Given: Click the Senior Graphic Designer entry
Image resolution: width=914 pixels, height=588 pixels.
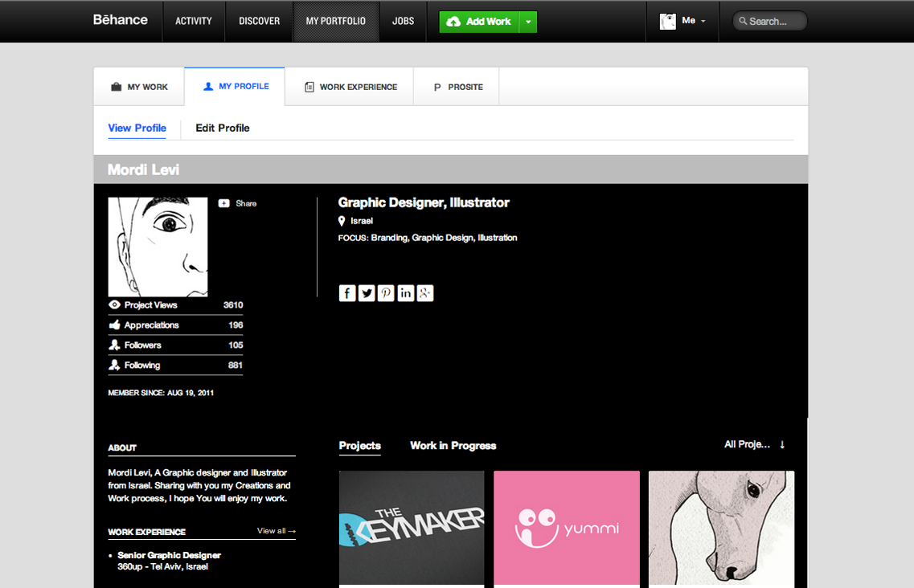Looking at the screenshot, I should click(x=169, y=555).
